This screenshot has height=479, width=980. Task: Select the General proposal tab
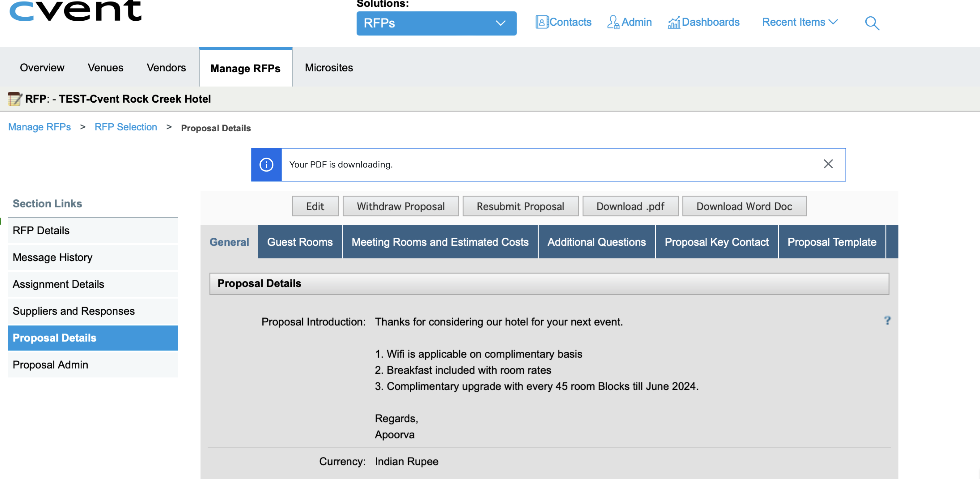(x=229, y=242)
